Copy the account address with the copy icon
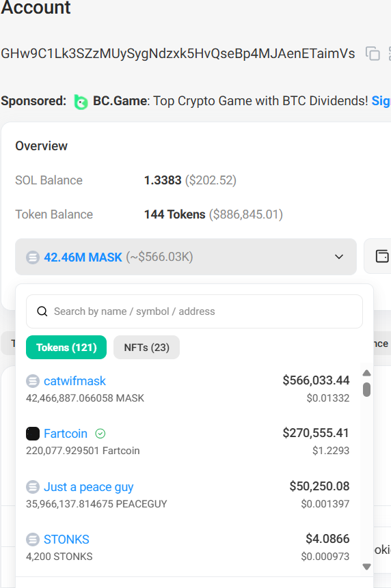 [373, 54]
